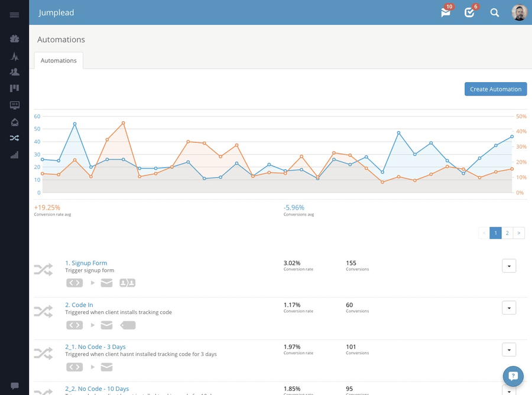532x395 pixels.
Task: Open the 1. Signup Form automation link
Action: pyautogui.click(x=86, y=263)
